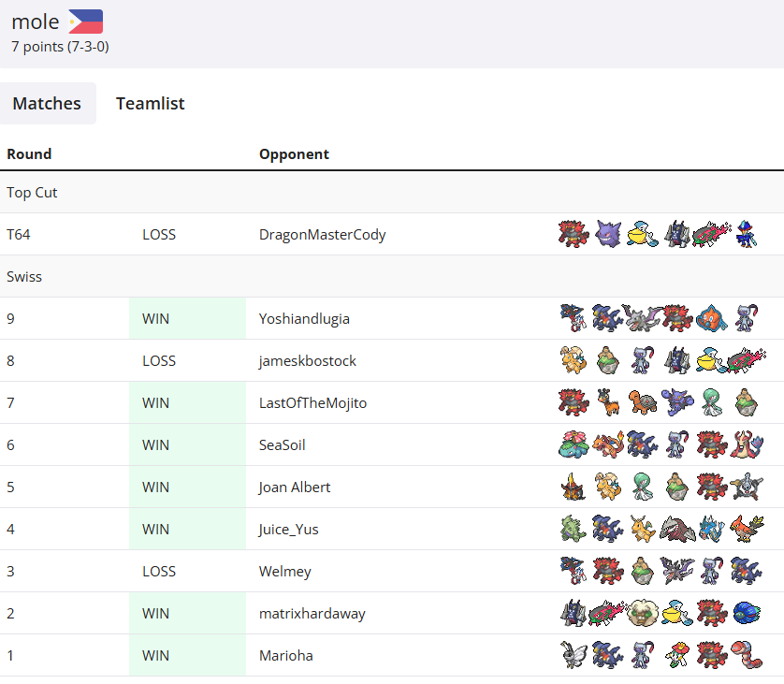Click opponent name Juice_Yus
The width and height of the screenshot is (784, 684).
click(x=288, y=529)
